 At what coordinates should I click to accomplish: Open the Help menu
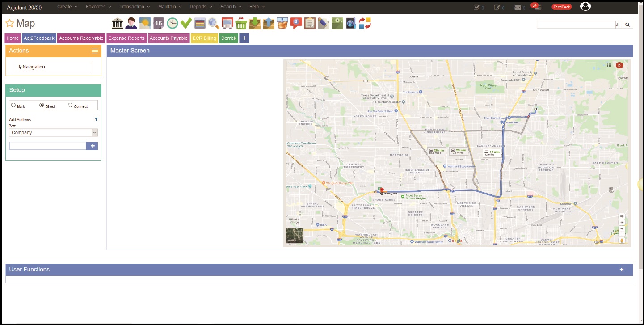[x=257, y=7]
